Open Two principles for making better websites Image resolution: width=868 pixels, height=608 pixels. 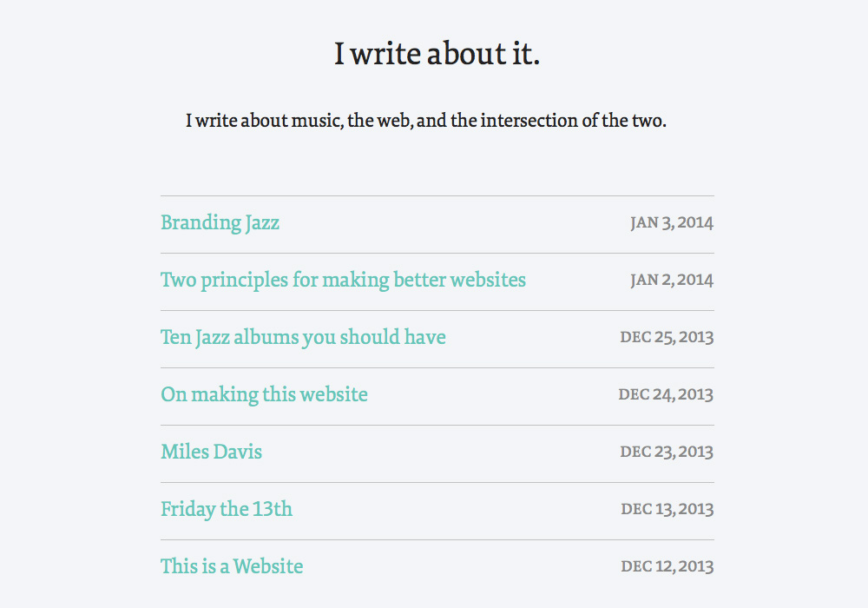tap(343, 281)
